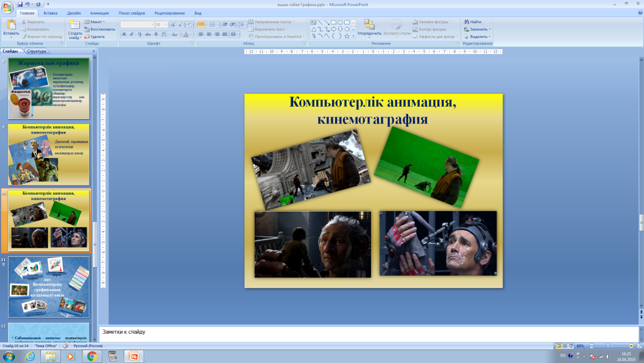This screenshot has height=363, width=644.
Task: Select slide 11 thumbnail
Action: [49, 287]
